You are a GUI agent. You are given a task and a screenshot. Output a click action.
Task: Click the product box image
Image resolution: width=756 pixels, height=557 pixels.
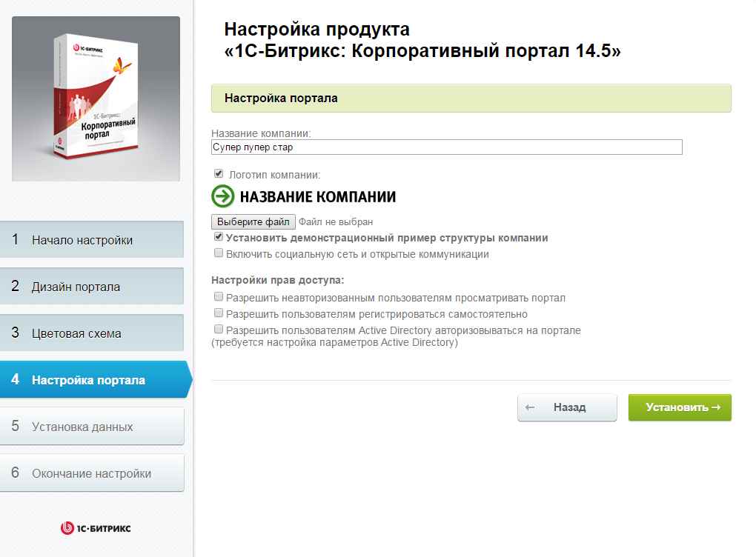click(x=96, y=99)
